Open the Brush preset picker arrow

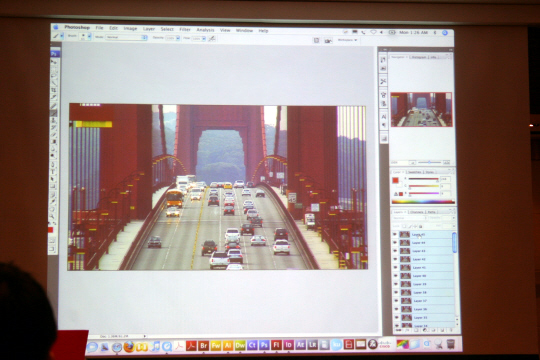(x=89, y=36)
